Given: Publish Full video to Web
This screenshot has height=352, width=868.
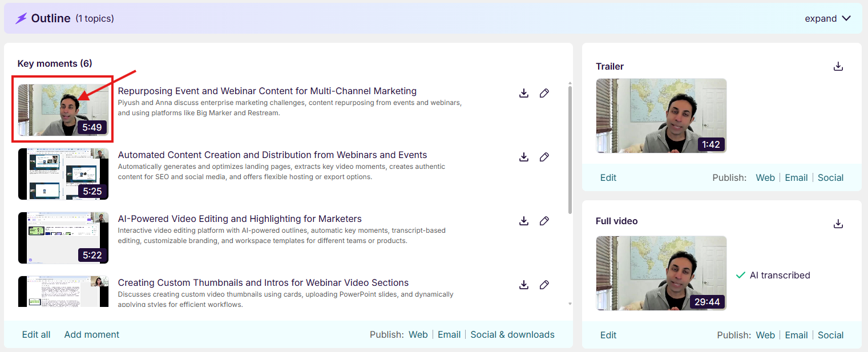Looking at the screenshot, I should click(765, 335).
